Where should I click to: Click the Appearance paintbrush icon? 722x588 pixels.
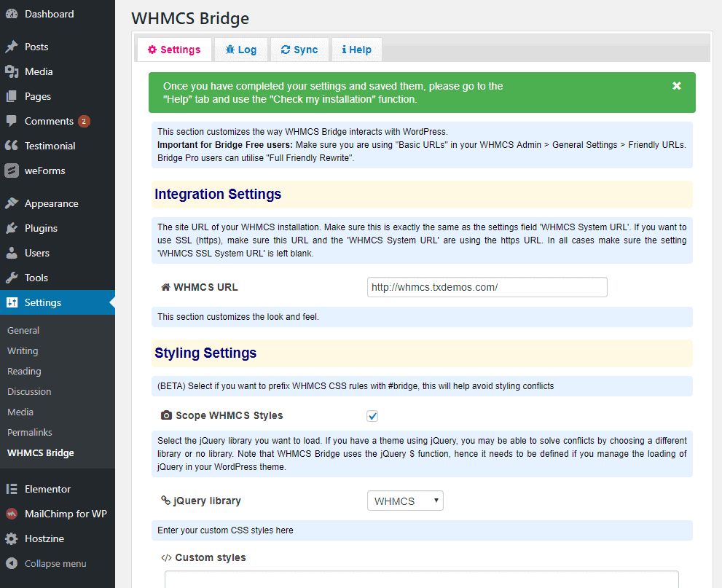coord(12,203)
